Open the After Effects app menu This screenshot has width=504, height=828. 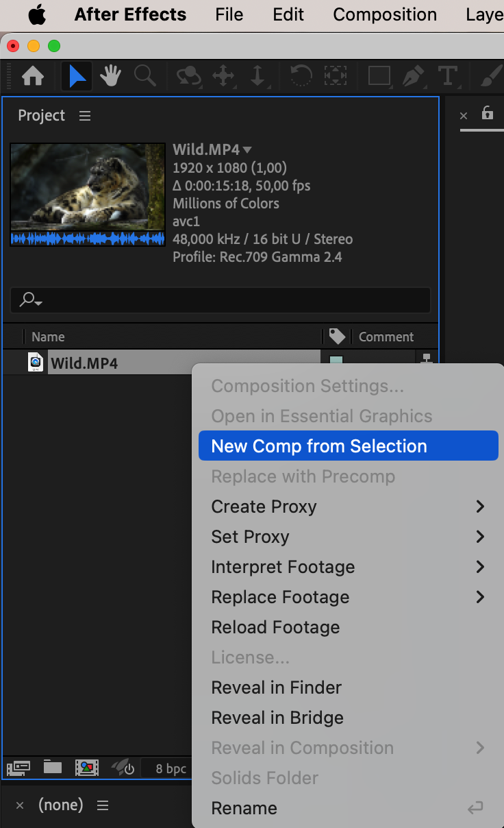point(130,14)
